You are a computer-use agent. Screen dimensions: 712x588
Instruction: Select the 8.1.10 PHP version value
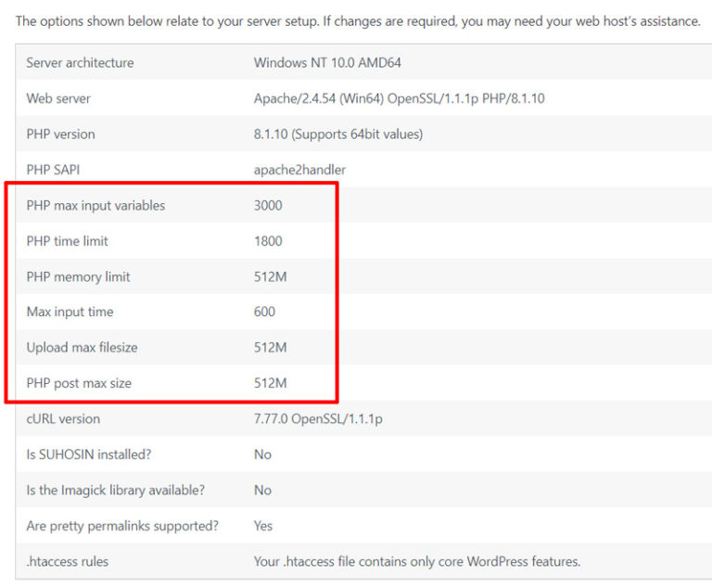click(337, 134)
